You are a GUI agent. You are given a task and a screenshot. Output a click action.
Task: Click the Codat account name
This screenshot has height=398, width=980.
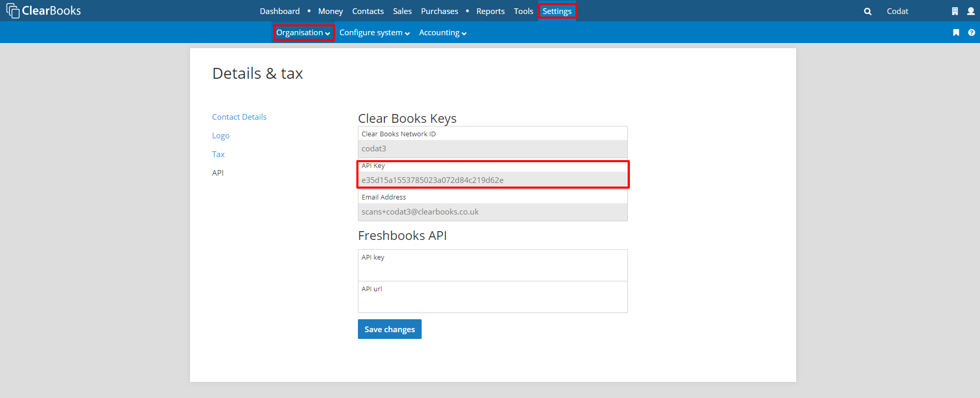point(897,11)
